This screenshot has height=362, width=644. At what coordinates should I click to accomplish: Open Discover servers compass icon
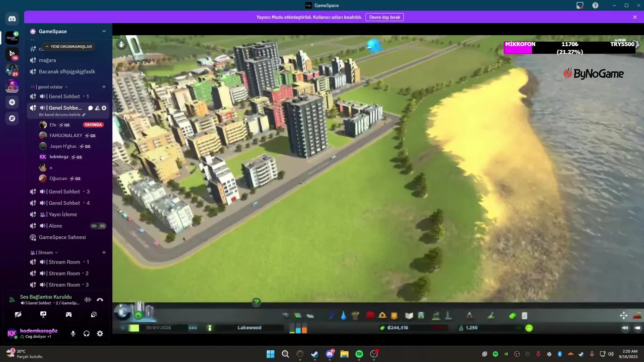point(12,118)
